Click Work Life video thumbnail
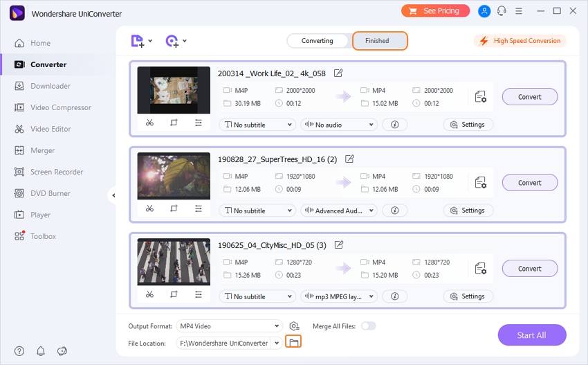The image size is (588, 365). (174, 90)
